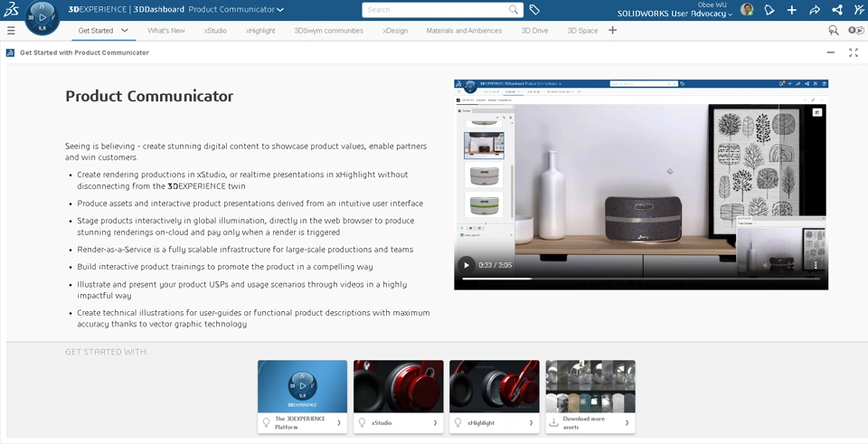The height and width of the screenshot is (444, 868).
Task: Open the xStudio card chevron
Action: click(435, 423)
